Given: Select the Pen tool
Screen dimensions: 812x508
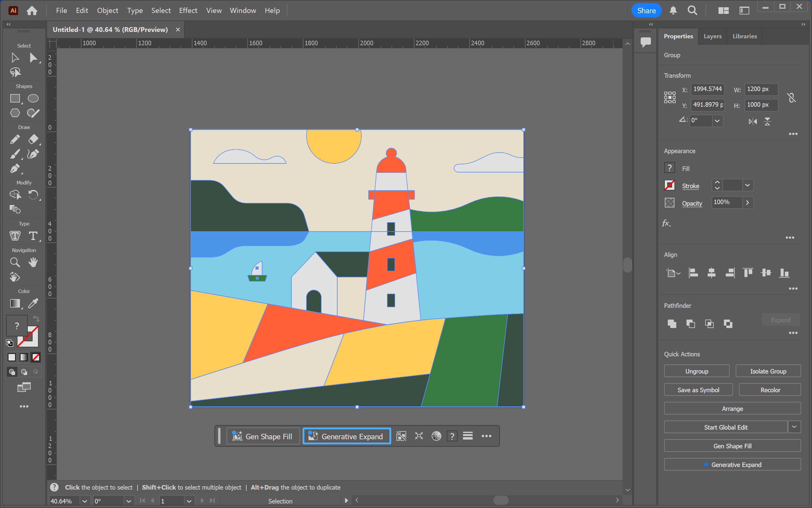Looking at the screenshot, I should [15, 169].
